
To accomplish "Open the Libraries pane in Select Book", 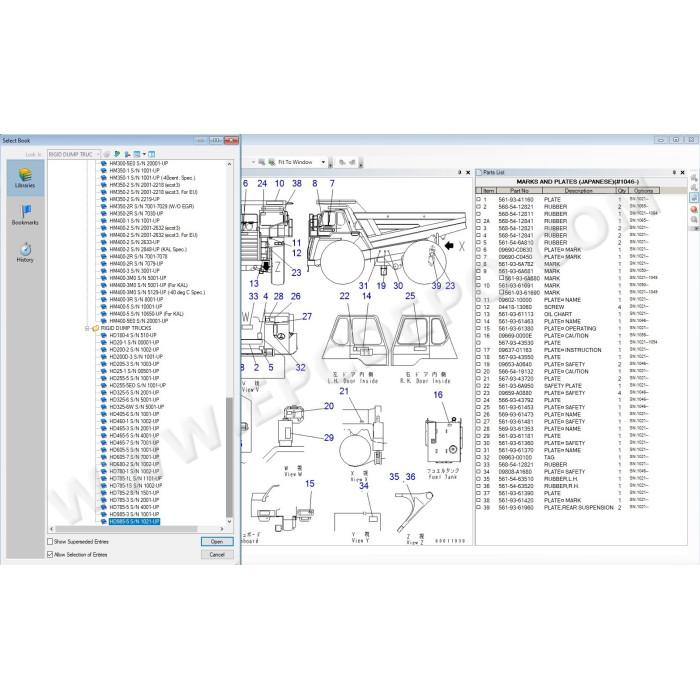I will point(25,178).
